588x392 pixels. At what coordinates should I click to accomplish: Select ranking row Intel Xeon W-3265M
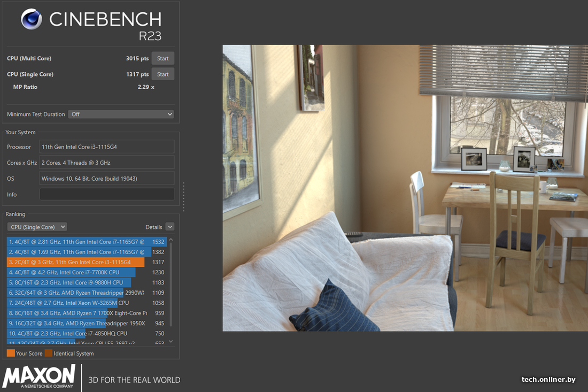(x=87, y=303)
